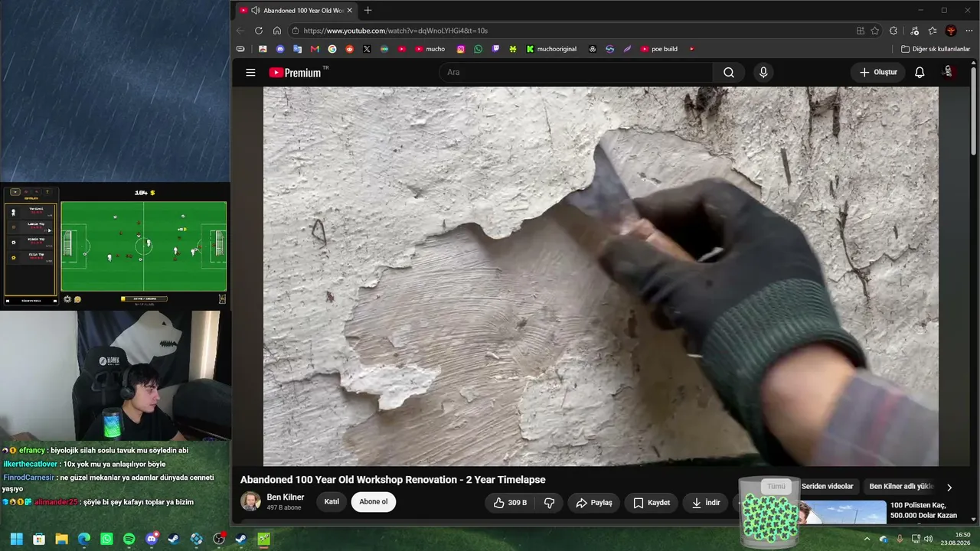Open the X (Twitter) bookmark
Viewport: 980px width, 551px height.
367,49
